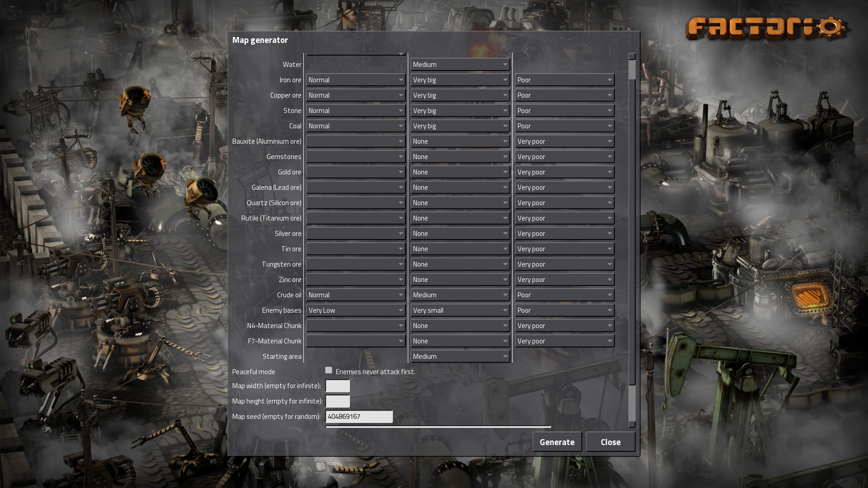Click scrollbar down arrow at bottom
This screenshot has width=868, height=488.
(x=632, y=424)
